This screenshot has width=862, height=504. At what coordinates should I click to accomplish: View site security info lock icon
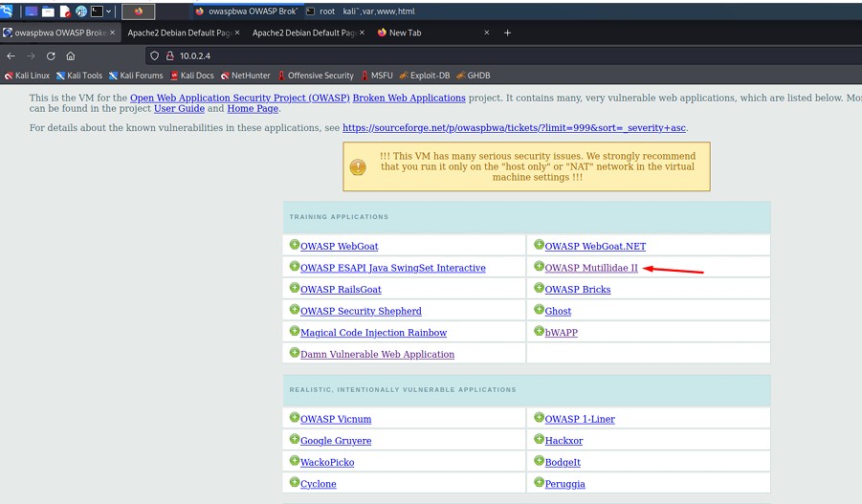[x=170, y=56]
